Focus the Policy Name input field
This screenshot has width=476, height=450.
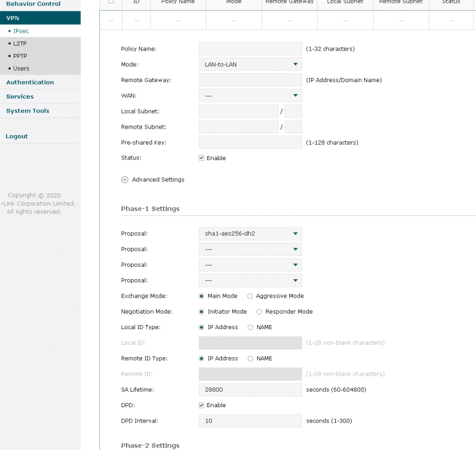250,49
